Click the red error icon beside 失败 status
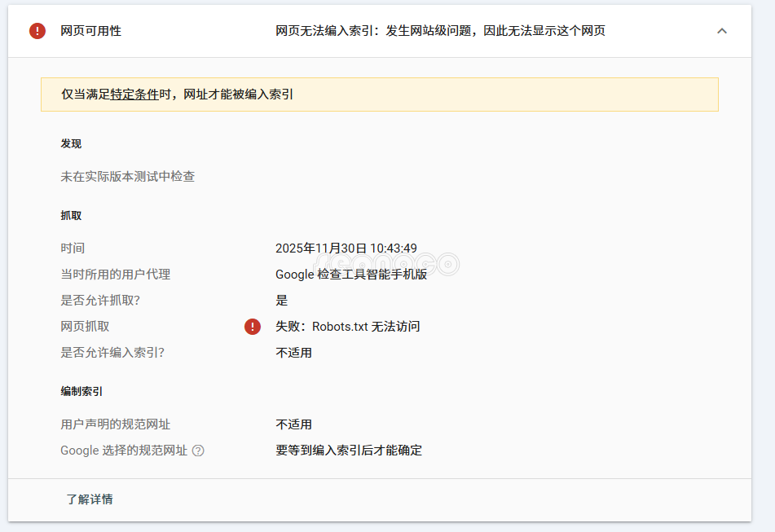The height and width of the screenshot is (532, 775). [x=253, y=327]
